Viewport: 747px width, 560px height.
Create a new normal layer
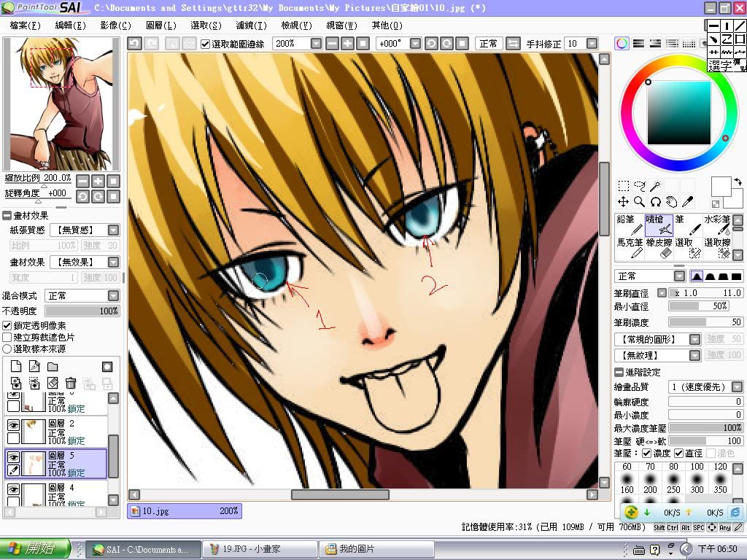tap(16, 366)
